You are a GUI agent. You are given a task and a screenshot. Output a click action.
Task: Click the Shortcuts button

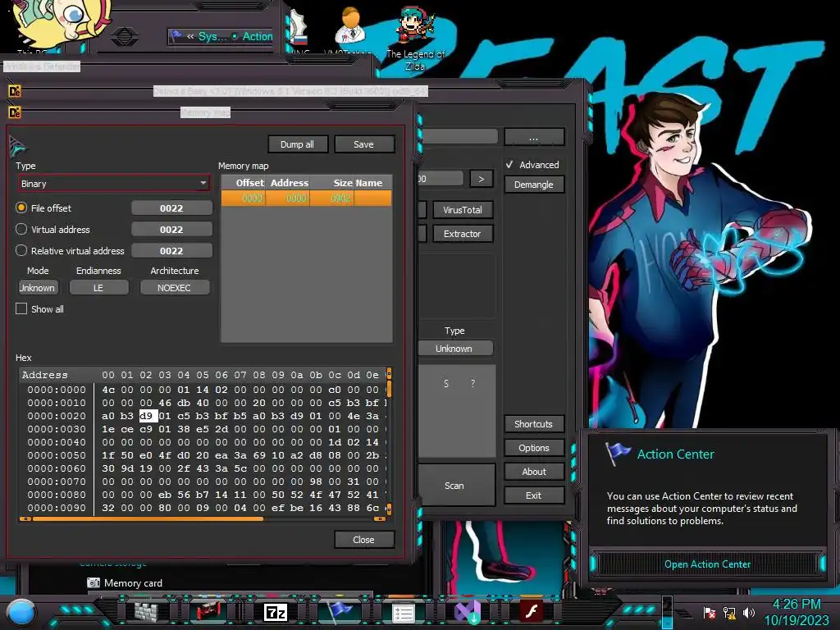[x=533, y=424]
